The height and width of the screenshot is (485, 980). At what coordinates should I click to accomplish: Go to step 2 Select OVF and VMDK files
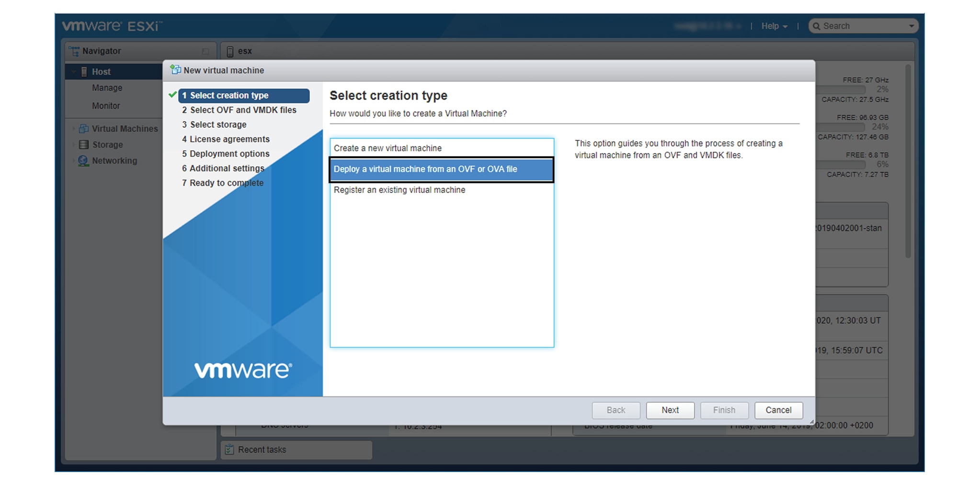click(x=239, y=110)
